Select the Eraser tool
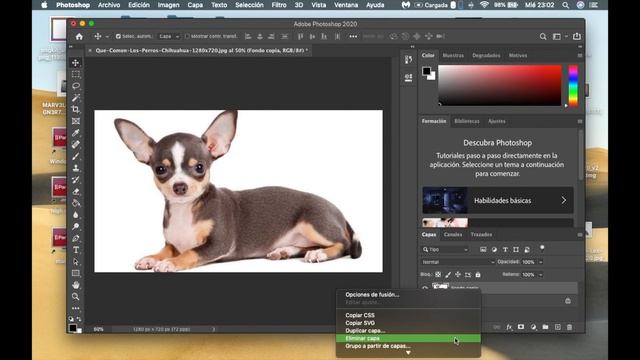The width and height of the screenshot is (640, 360). pyautogui.click(x=76, y=191)
